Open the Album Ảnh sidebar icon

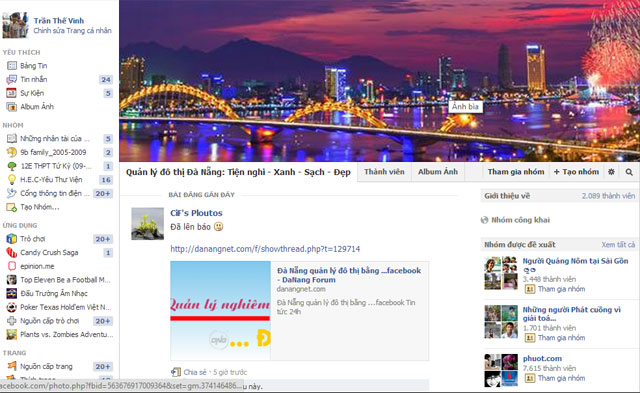(x=12, y=107)
